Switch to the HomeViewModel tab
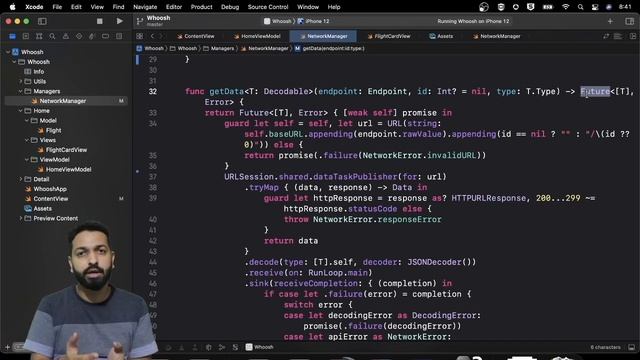The width and height of the screenshot is (640, 360). pyautogui.click(x=257, y=36)
